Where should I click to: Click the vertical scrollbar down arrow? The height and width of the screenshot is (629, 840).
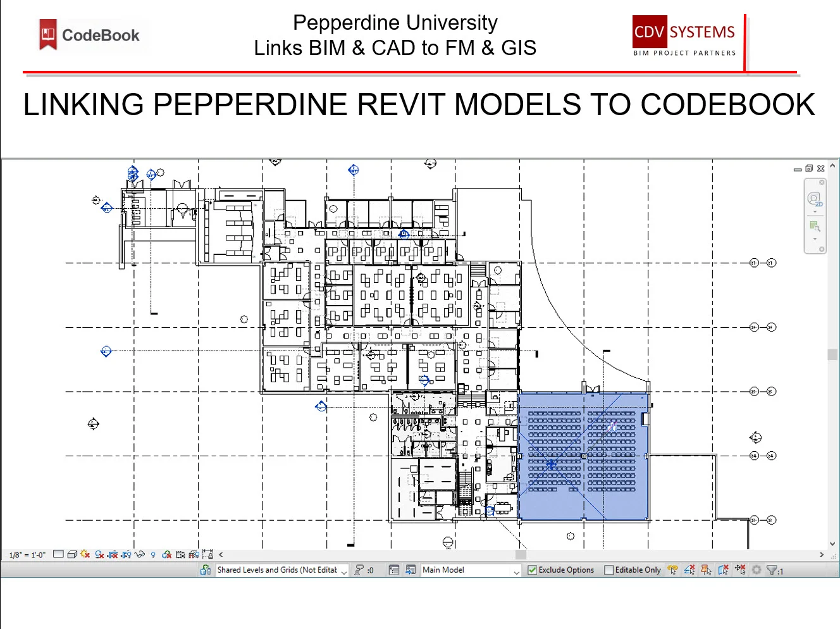click(832, 544)
